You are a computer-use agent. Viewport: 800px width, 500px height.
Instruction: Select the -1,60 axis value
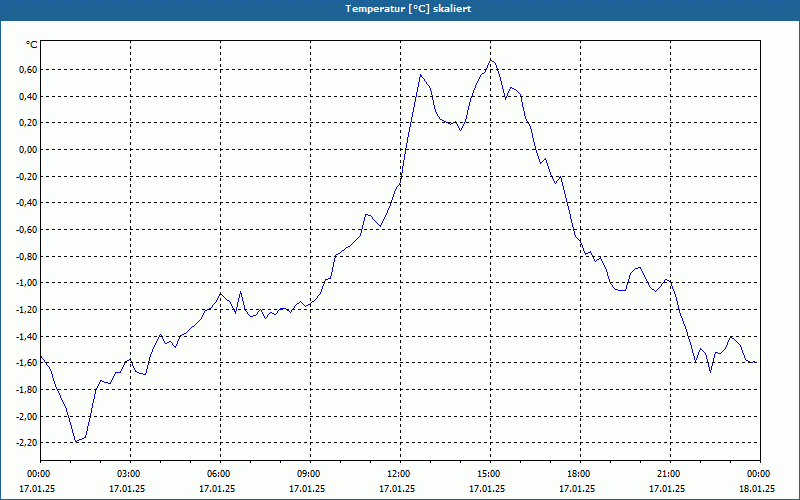pos(27,363)
